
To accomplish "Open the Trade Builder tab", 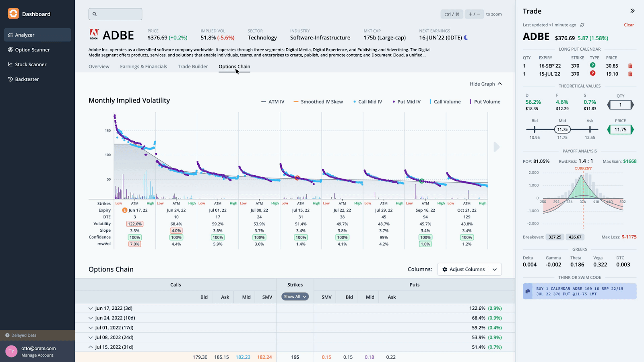I will pyautogui.click(x=193, y=67).
